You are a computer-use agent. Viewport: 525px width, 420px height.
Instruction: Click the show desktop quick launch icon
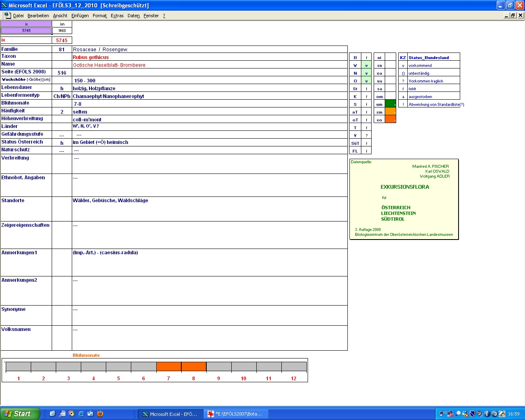tap(90, 414)
